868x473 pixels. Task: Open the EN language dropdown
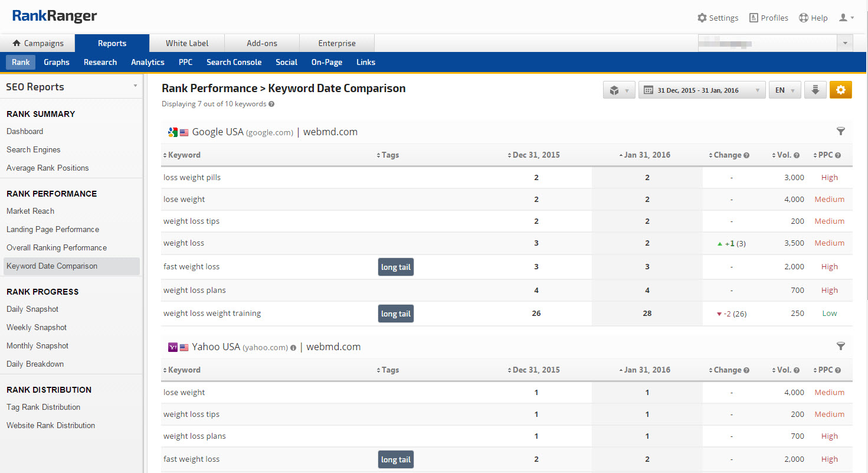784,90
